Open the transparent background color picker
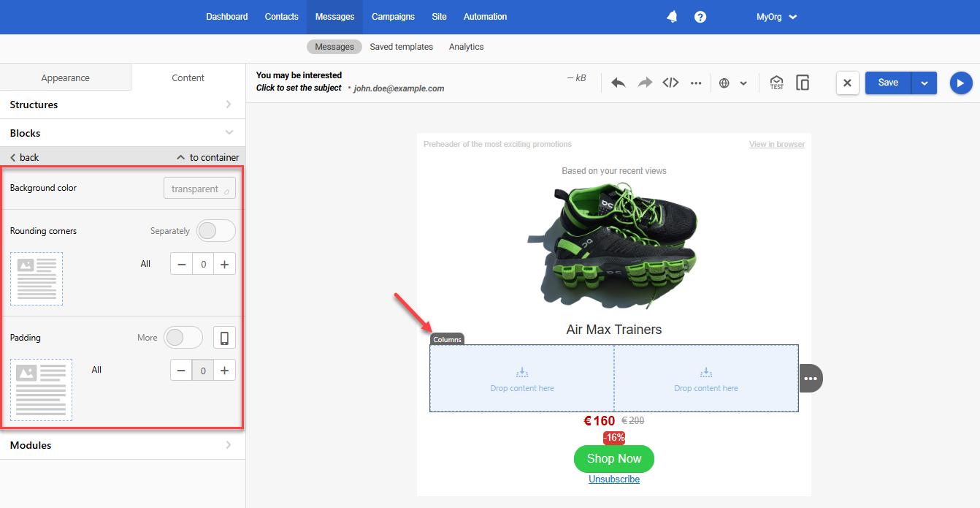The image size is (980, 508). click(x=199, y=188)
